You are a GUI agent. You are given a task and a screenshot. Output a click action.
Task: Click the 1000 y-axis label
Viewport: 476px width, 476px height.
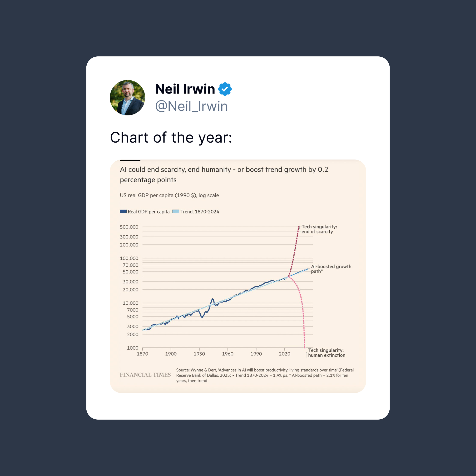tap(133, 348)
